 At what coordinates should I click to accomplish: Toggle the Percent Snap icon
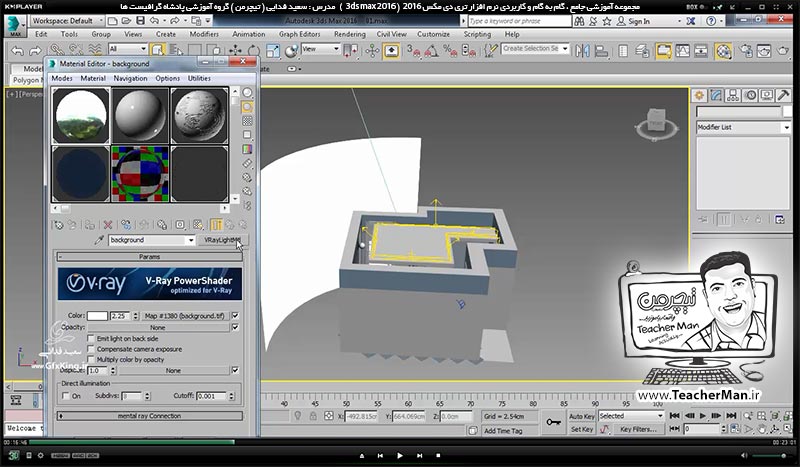tap(450, 51)
